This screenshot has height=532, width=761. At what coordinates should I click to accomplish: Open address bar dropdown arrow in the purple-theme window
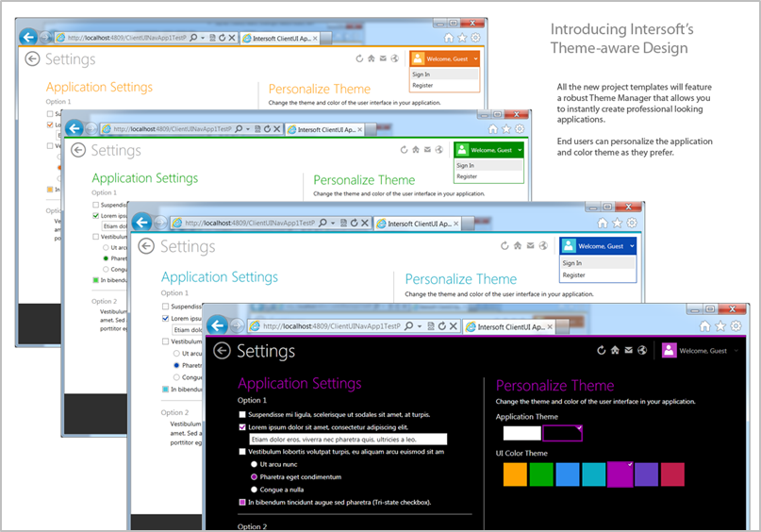420,326
